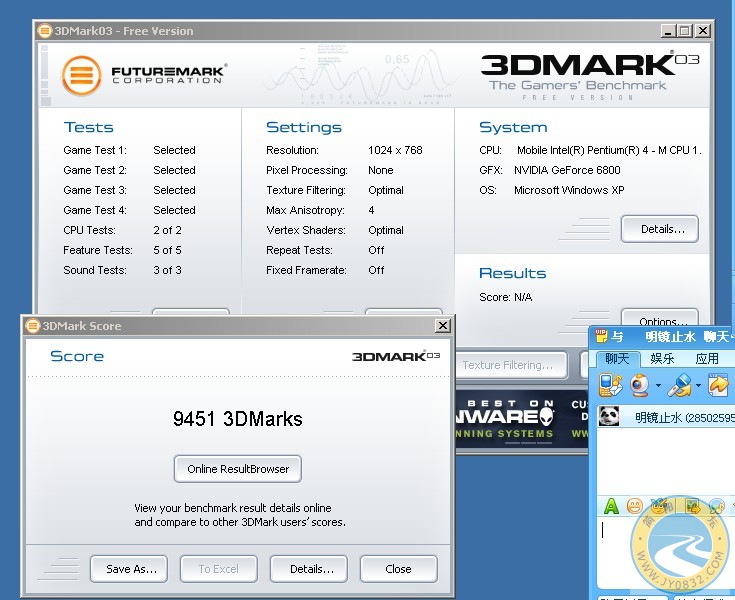Click the Futuremark orange logo icon
This screenshot has height=600, width=735.
pyautogui.click(x=82, y=75)
